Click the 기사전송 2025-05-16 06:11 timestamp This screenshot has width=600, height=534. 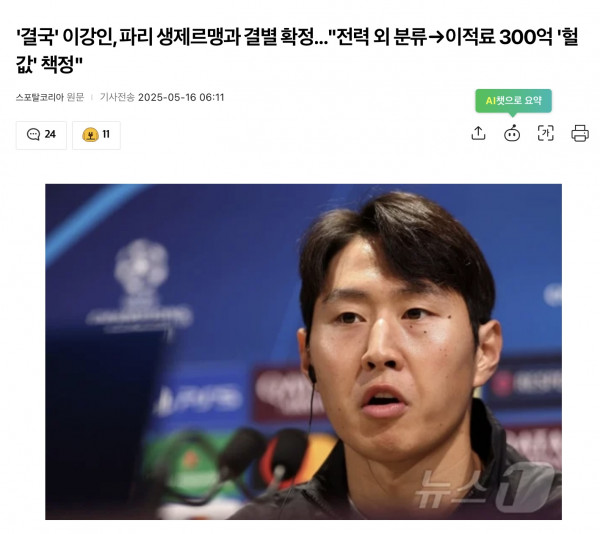(x=162, y=97)
